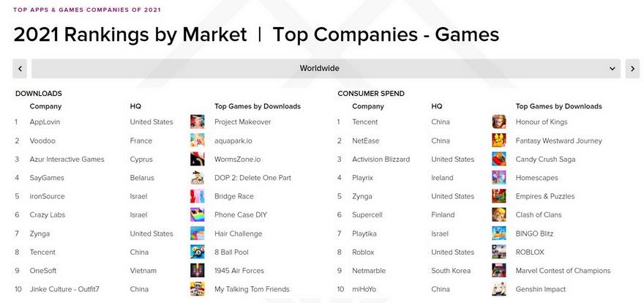Click the Marvel Contest of Champions title
The image size is (644, 303).
tap(563, 271)
